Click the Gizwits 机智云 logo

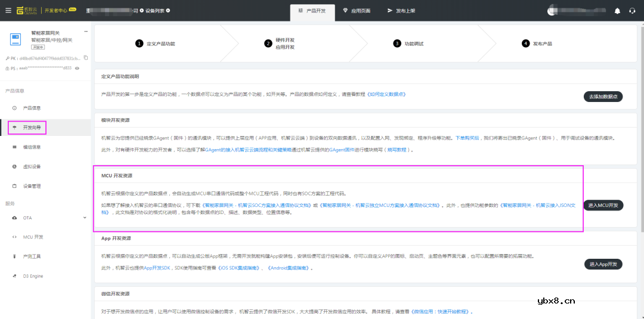(27, 11)
